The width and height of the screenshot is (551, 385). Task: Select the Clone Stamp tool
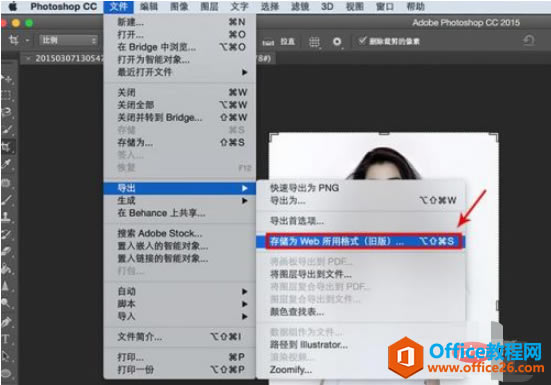(6, 217)
